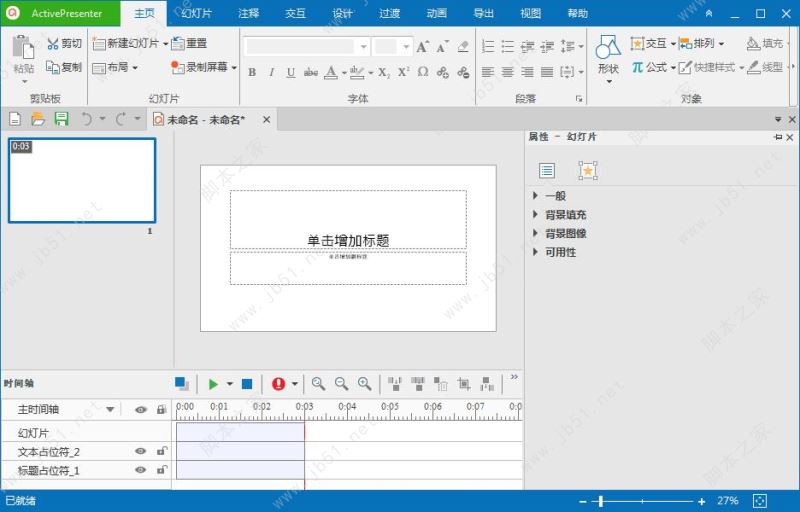
Task: Center align text
Action: click(x=508, y=72)
